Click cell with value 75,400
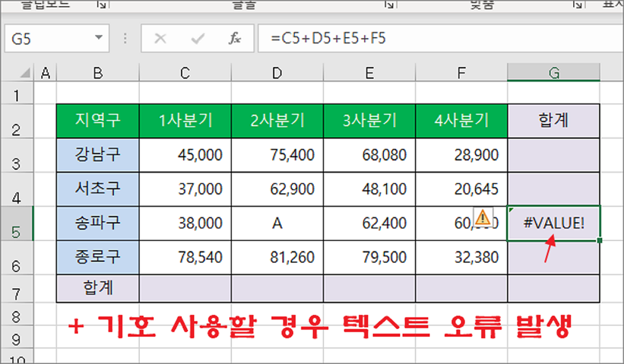 click(277, 155)
